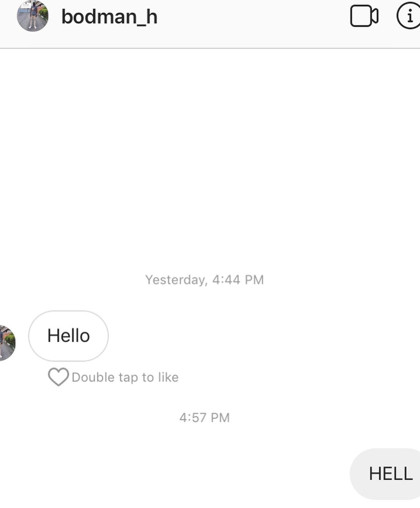Open the bodman_h username link

[x=109, y=17]
